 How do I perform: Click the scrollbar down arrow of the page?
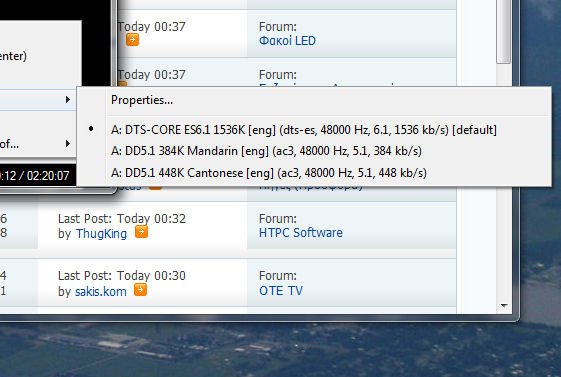coord(504,306)
